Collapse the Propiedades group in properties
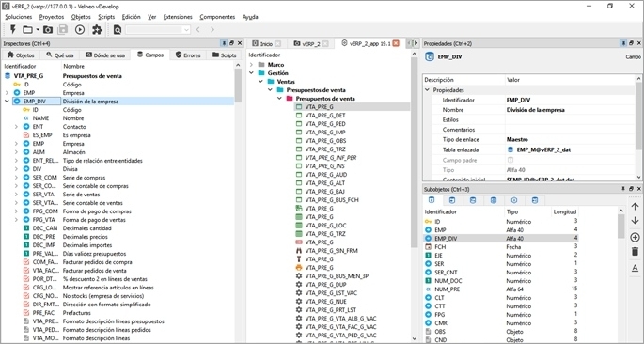 coord(427,90)
